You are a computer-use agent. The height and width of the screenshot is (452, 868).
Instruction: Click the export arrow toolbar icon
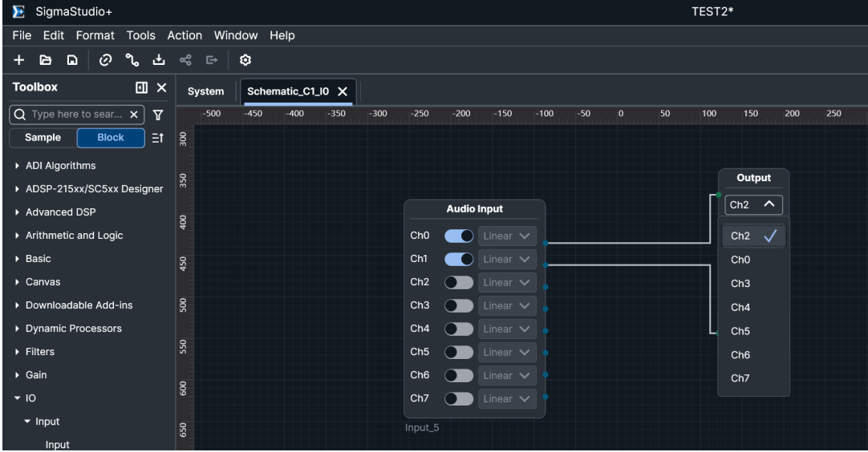tap(212, 60)
